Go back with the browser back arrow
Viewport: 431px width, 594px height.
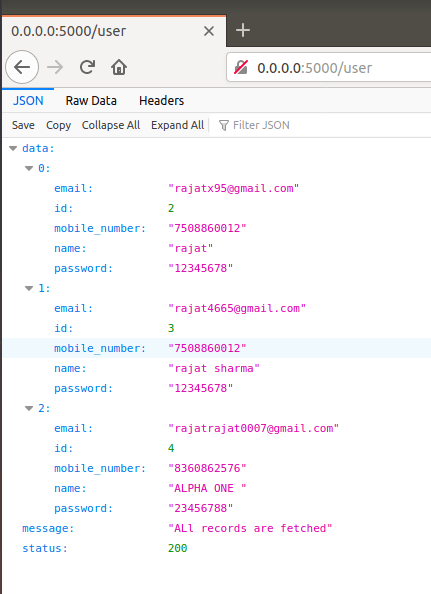(x=22, y=67)
